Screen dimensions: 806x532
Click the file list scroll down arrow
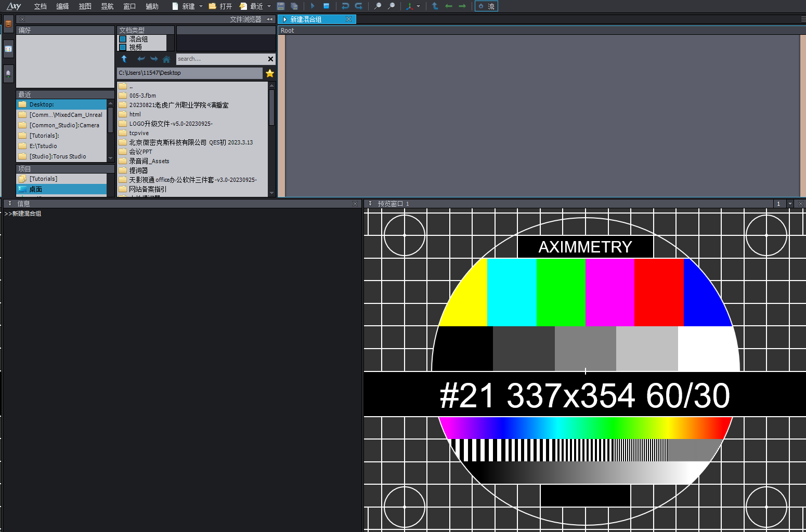tap(271, 193)
